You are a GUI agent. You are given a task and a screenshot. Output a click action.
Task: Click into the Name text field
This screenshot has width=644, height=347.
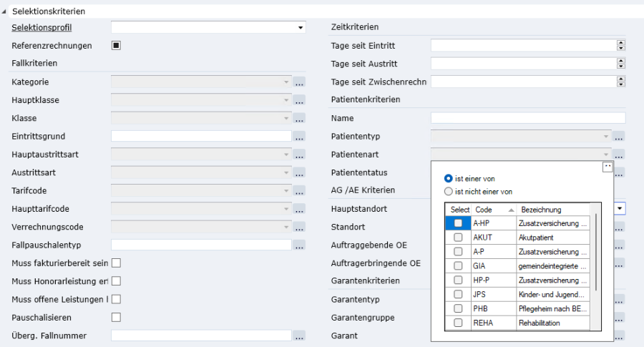click(527, 118)
